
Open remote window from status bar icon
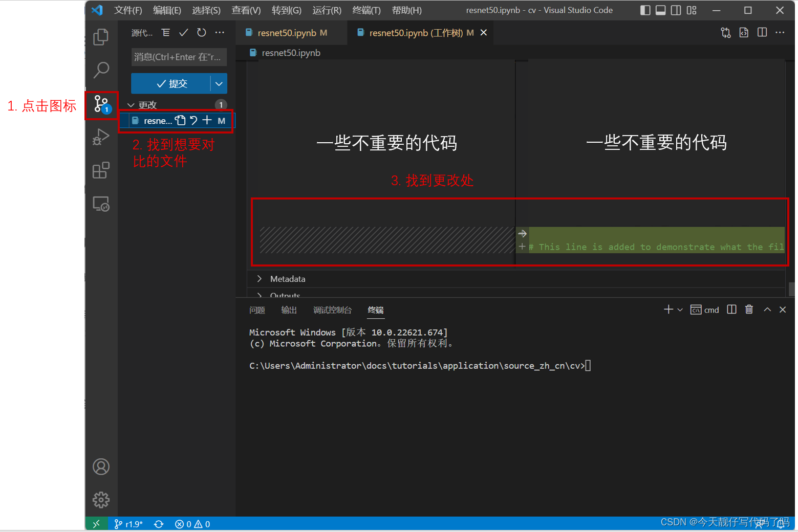pos(96,524)
